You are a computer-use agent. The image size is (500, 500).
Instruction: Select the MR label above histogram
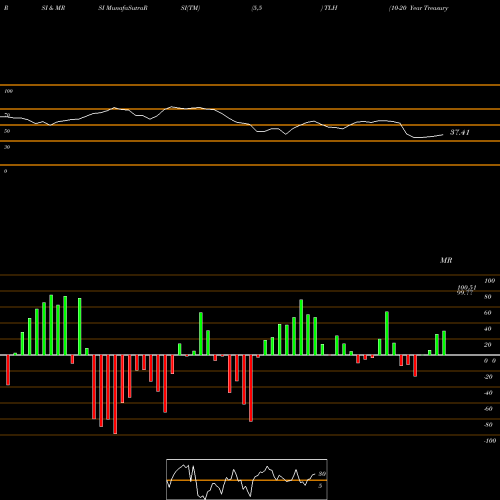tap(446, 260)
